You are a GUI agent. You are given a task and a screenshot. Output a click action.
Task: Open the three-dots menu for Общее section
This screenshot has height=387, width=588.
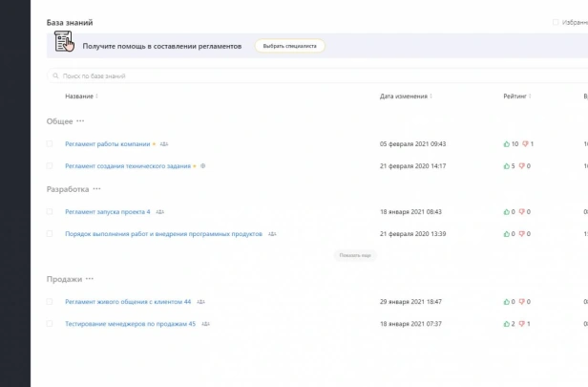click(x=80, y=121)
